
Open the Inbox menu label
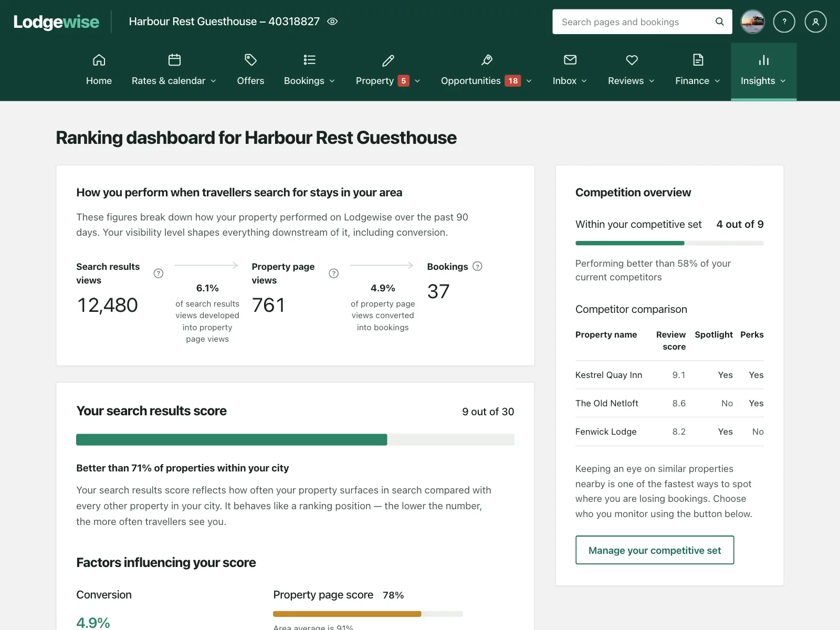[x=564, y=81]
